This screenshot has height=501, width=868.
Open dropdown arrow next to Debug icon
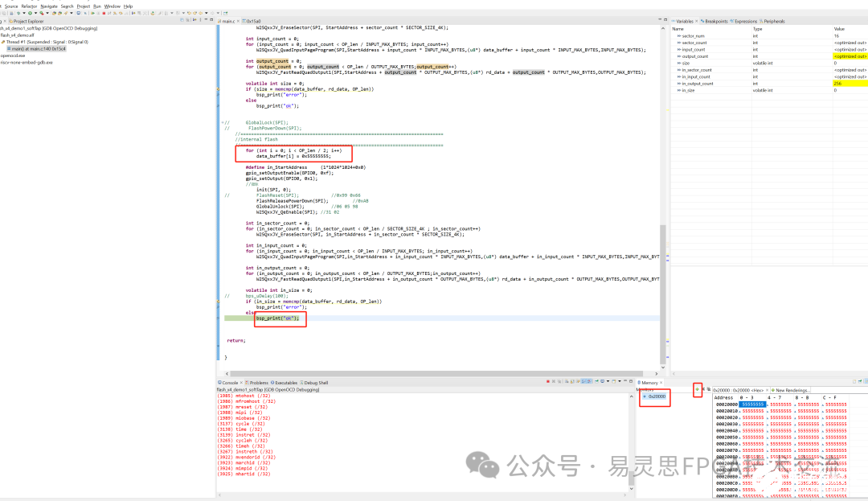click(24, 14)
